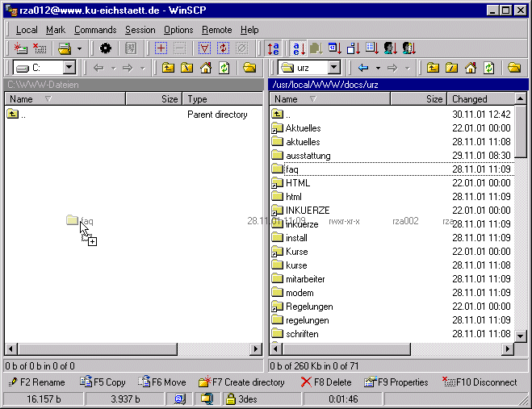The image size is (532, 409).
Task: Click remote panel scroll down arrow
Action: pos(520,336)
